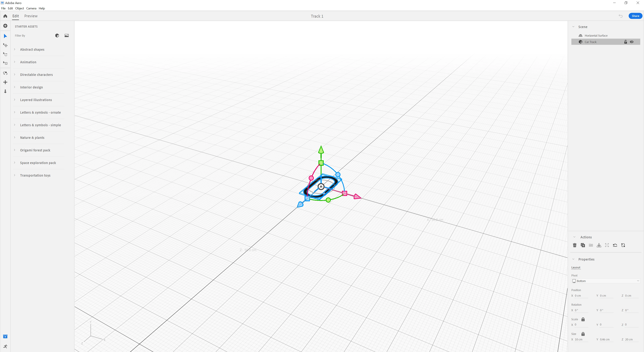Click the frame selection action icon
Viewport: 644px width, 352px height.
[607, 245]
